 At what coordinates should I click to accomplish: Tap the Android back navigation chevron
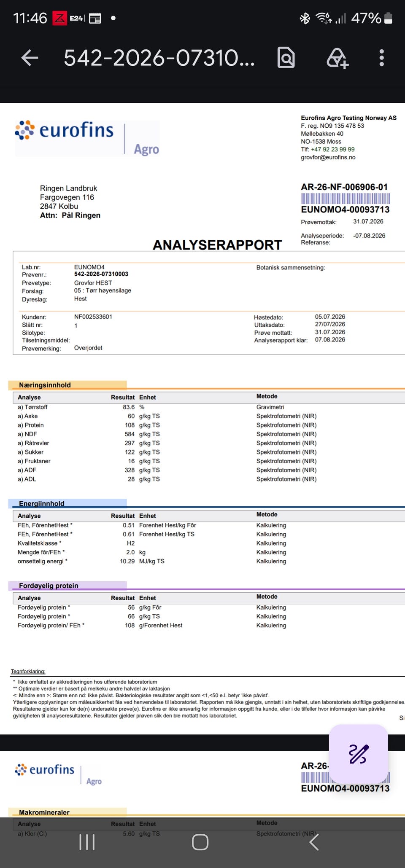tap(314, 842)
